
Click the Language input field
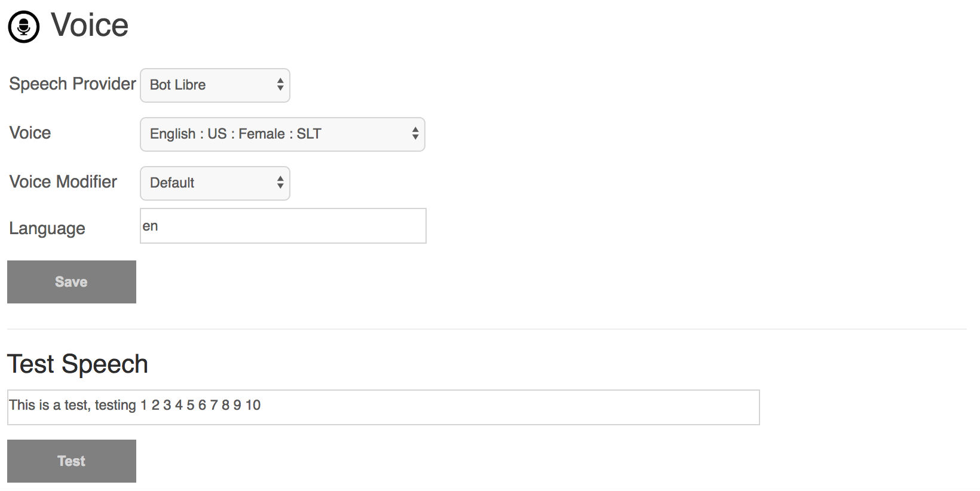(283, 226)
